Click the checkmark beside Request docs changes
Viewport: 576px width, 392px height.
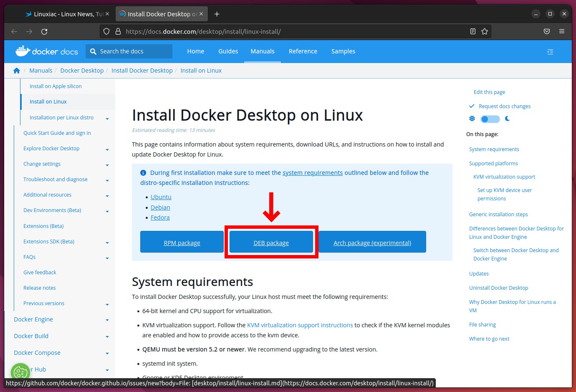[472, 106]
